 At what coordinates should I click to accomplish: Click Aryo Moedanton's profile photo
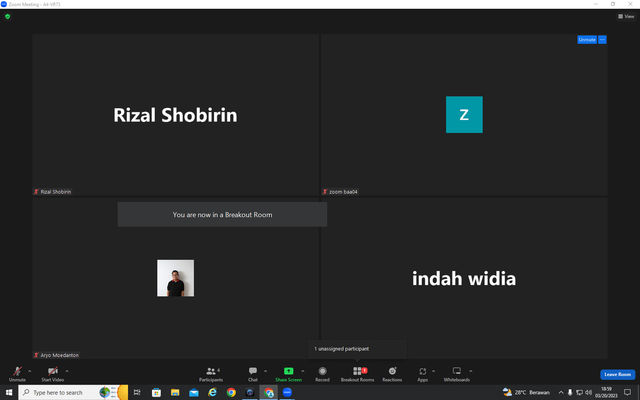176,278
